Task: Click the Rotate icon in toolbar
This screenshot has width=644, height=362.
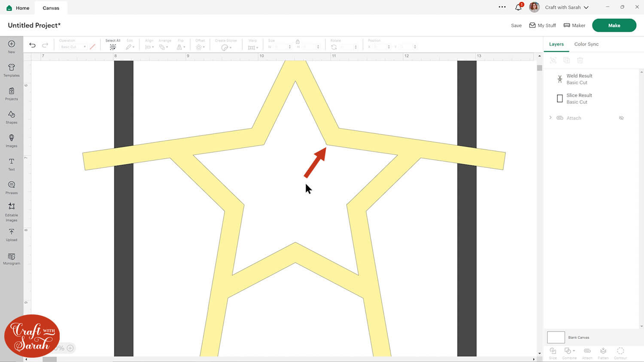Action: [334, 47]
